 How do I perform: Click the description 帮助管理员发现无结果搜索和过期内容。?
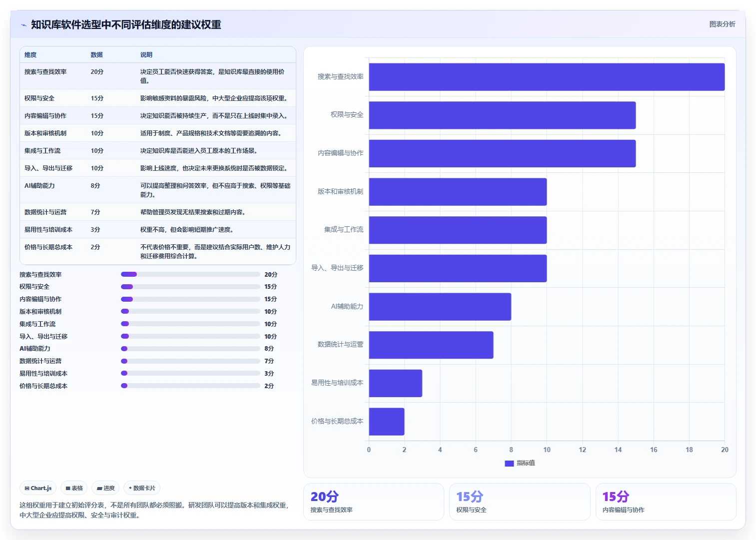tap(193, 212)
